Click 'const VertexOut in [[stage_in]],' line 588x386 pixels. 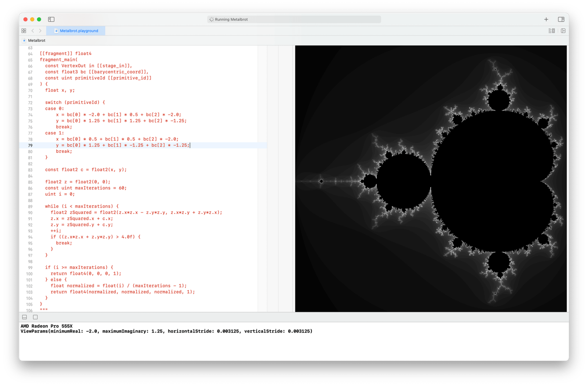tap(89, 66)
